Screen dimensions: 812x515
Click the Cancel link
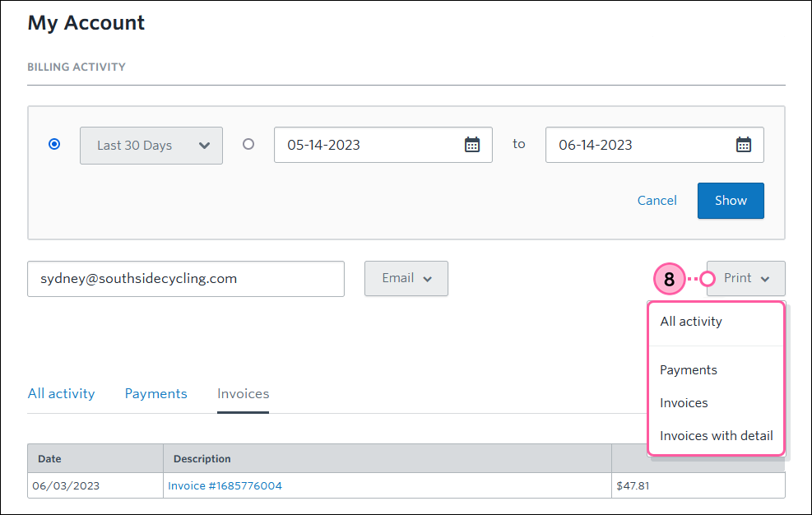657,200
